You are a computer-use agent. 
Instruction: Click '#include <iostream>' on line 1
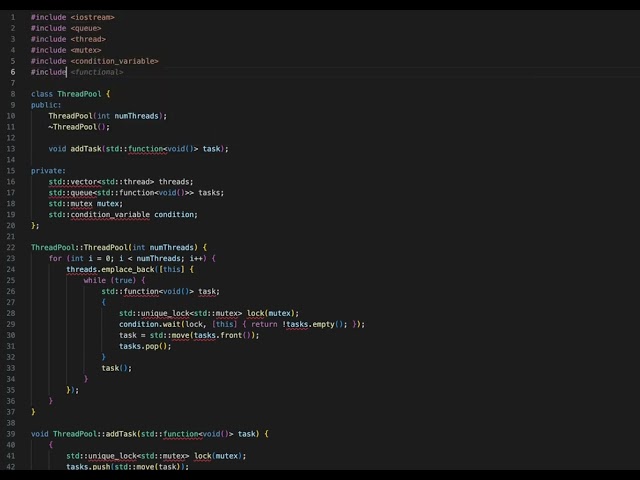click(x=73, y=17)
